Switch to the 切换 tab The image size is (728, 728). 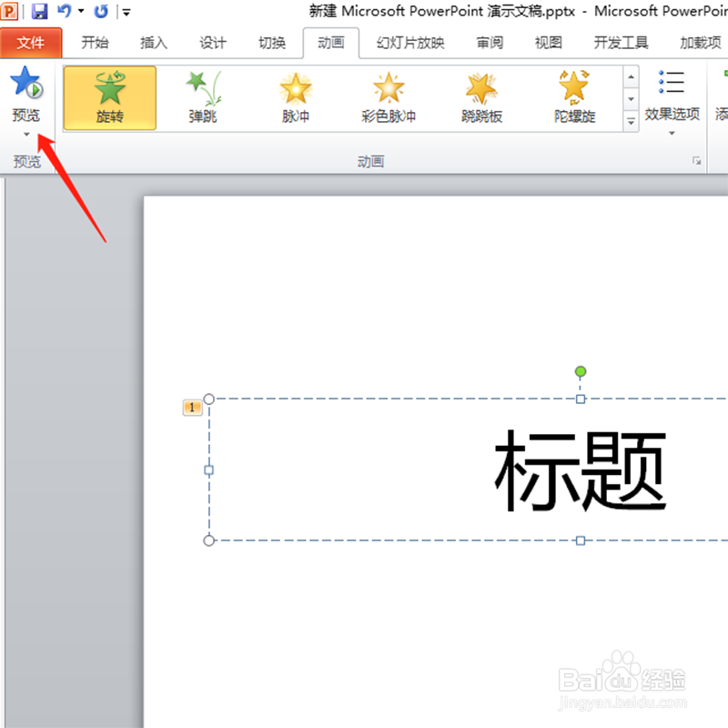[272, 43]
